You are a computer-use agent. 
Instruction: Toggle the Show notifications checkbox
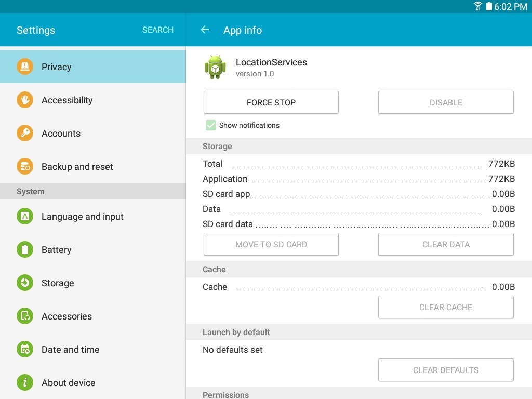pyautogui.click(x=211, y=125)
